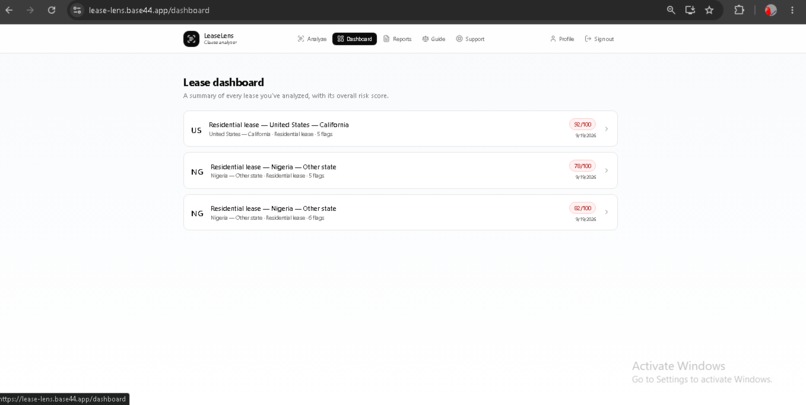Open site information icon beside the URL

77,10
